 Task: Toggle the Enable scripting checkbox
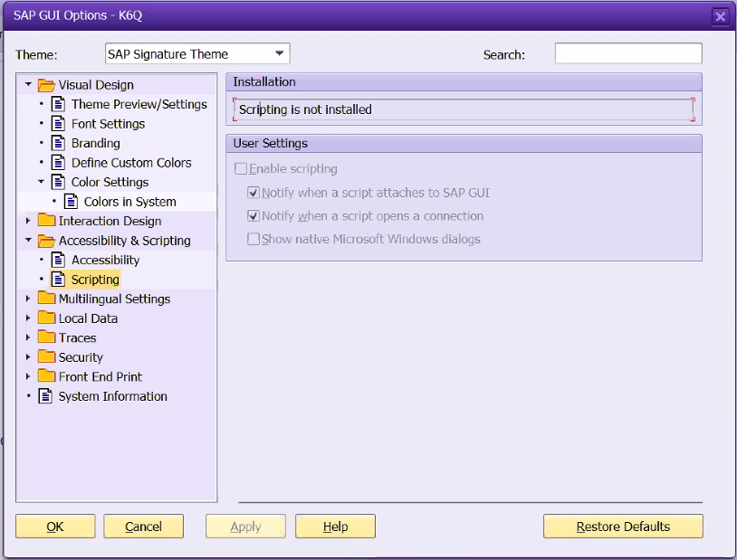[241, 169]
